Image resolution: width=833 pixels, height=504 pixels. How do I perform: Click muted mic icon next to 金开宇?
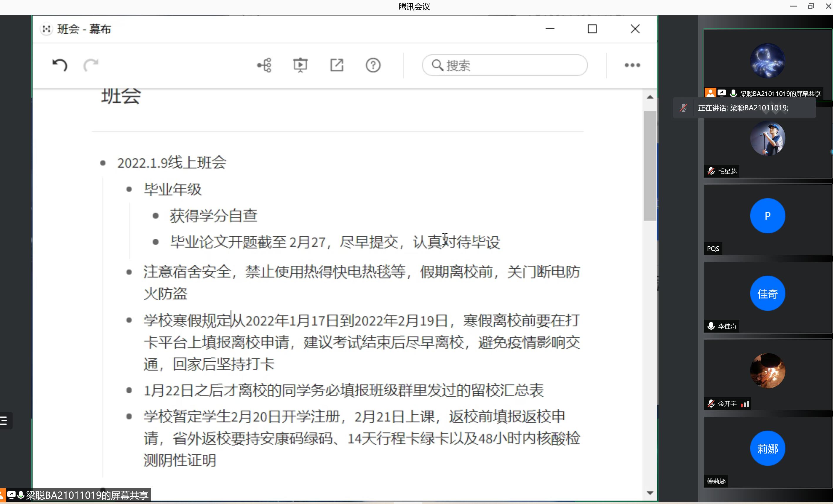click(711, 404)
